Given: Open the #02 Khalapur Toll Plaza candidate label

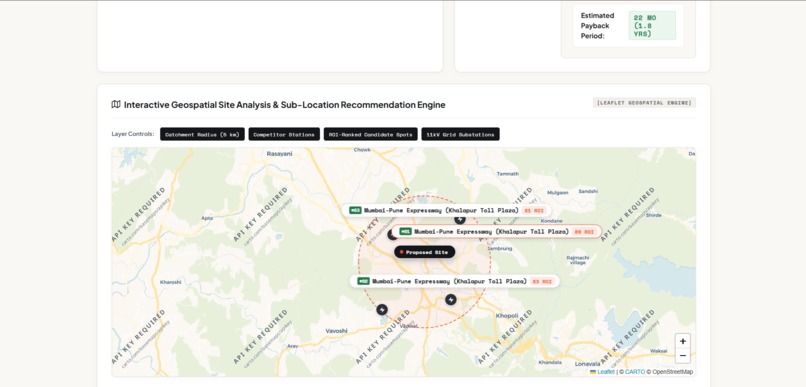Looking at the screenshot, I should (455, 281).
